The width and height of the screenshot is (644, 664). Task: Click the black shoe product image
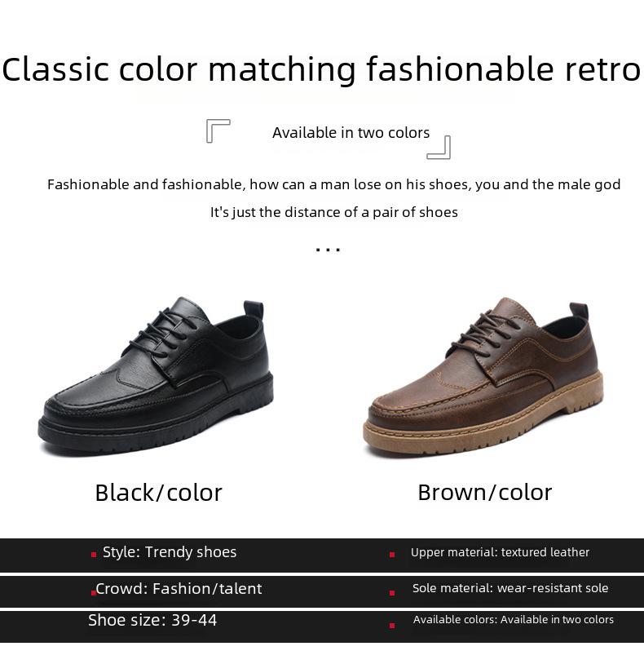point(156,376)
